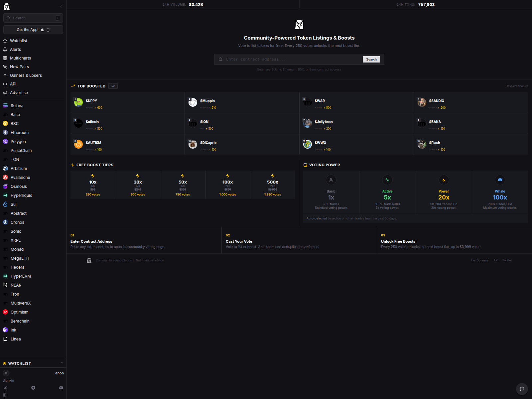Collapse the WATCHLIST panel chevron
The image size is (532, 399).
[62, 363]
